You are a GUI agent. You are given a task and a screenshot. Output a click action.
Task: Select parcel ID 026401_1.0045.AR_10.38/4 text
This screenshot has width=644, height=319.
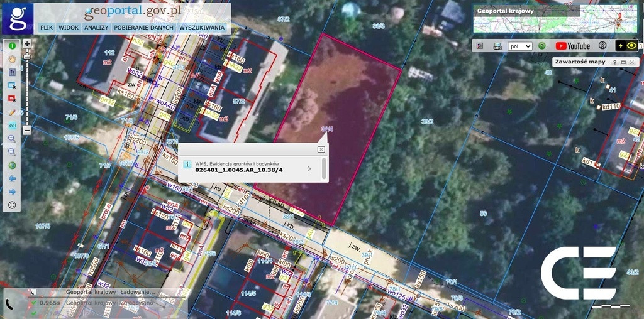click(239, 169)
